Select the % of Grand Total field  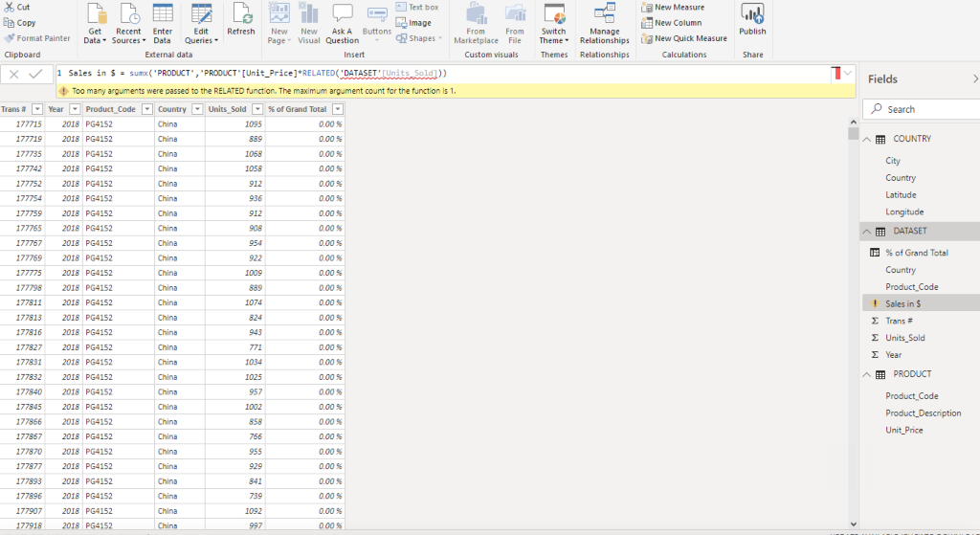(916, 253)
